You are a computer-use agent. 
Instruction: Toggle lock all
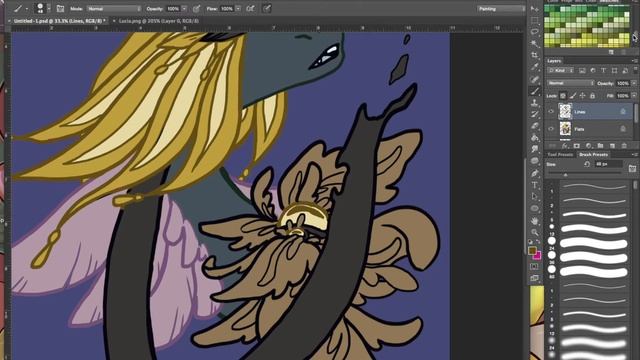(592, 96)
